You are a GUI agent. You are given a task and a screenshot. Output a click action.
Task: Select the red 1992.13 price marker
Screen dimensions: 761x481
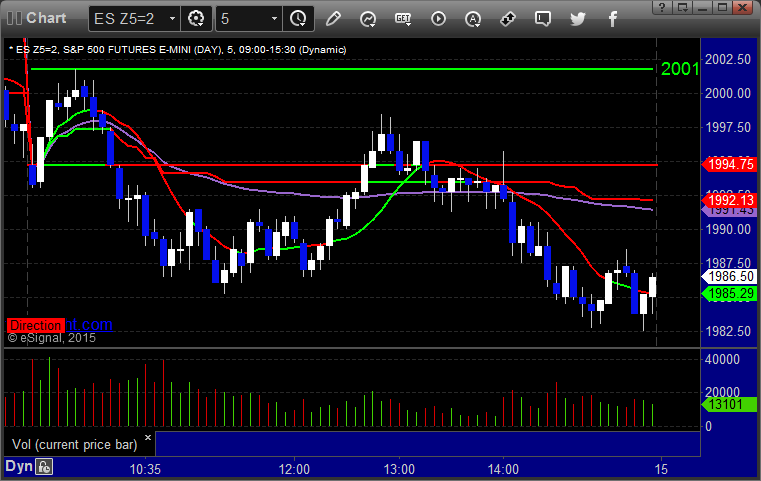pyautogui.click(x=729, y=200)
